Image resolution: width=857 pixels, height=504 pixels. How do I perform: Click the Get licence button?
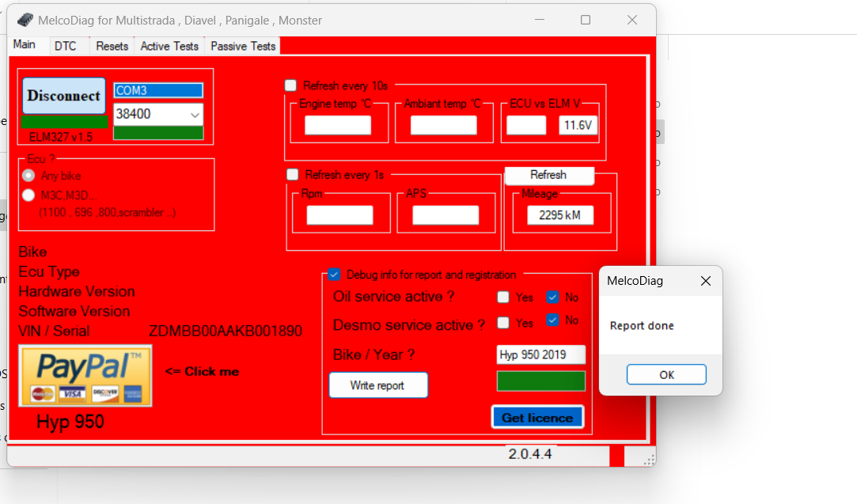[x=537, y=417]
